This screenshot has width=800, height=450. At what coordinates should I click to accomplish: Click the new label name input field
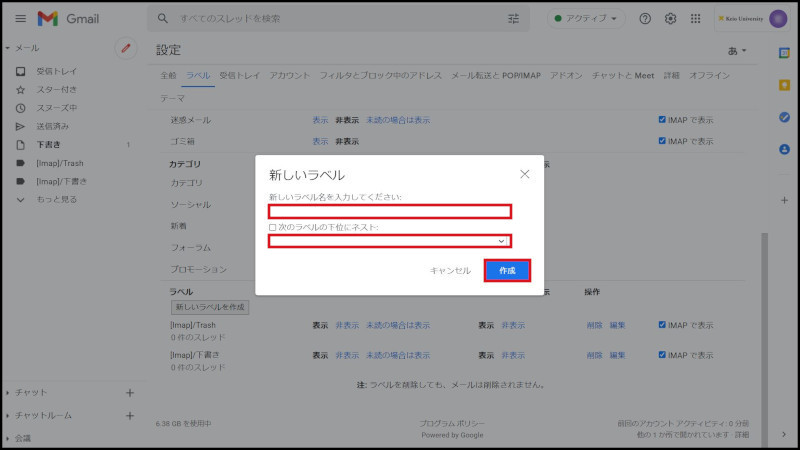(390, 211)
